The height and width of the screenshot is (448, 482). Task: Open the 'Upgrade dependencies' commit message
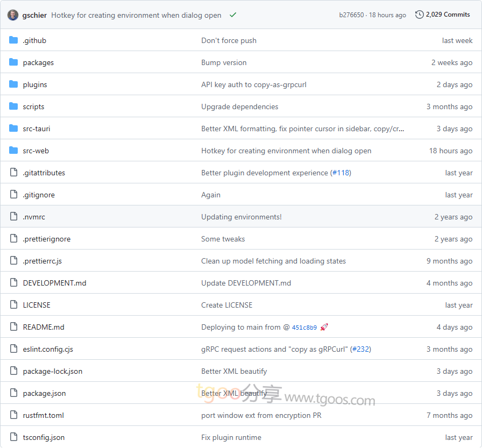pos(239,106)
